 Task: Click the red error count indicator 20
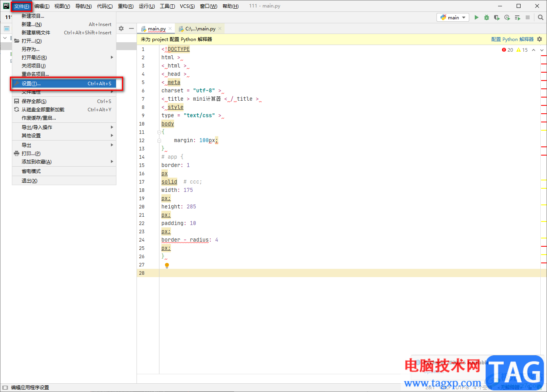click(x=508, y=50)
